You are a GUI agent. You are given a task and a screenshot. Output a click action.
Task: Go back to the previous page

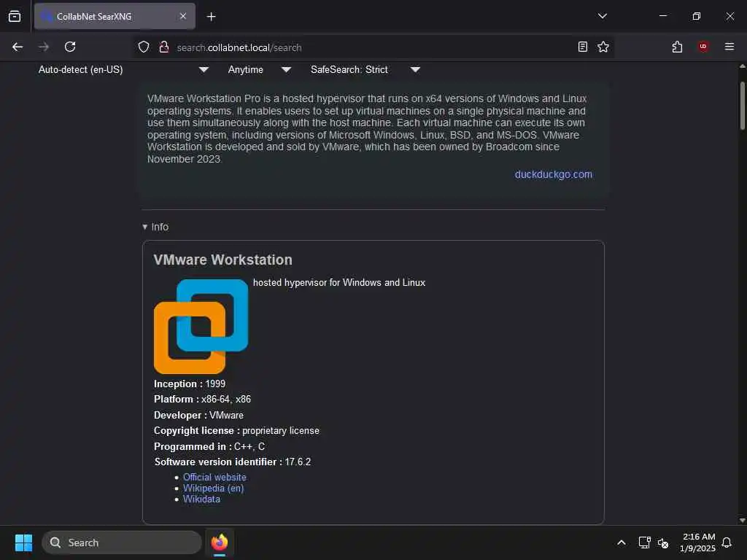(x=18, y=47)
